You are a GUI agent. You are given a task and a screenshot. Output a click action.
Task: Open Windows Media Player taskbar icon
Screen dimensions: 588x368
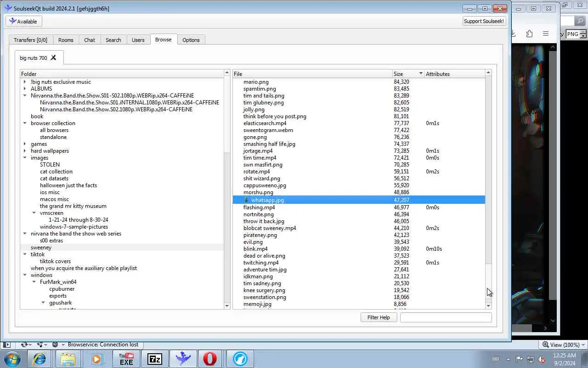(96, 359)
